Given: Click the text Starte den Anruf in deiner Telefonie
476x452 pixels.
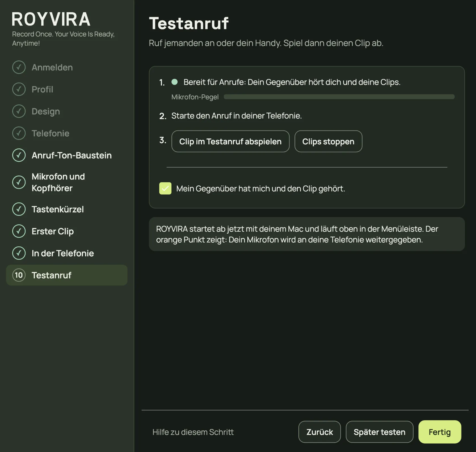Looking at the screenshot, I should 237,116.
